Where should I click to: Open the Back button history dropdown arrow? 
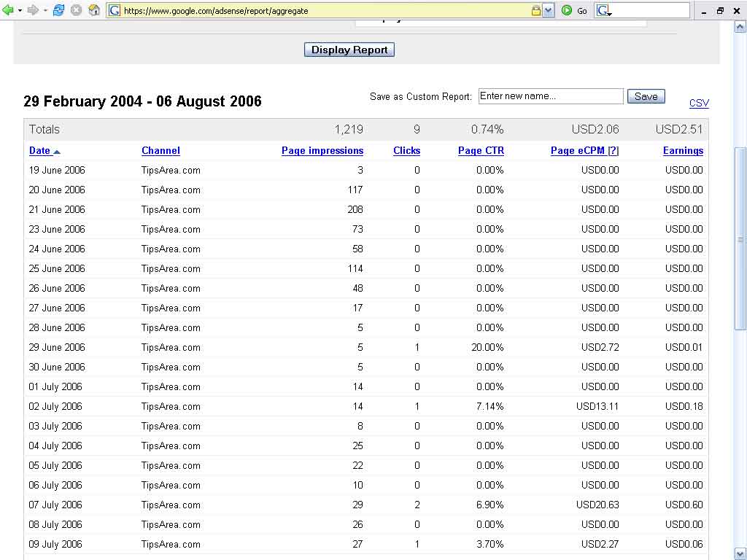[20, 10]
